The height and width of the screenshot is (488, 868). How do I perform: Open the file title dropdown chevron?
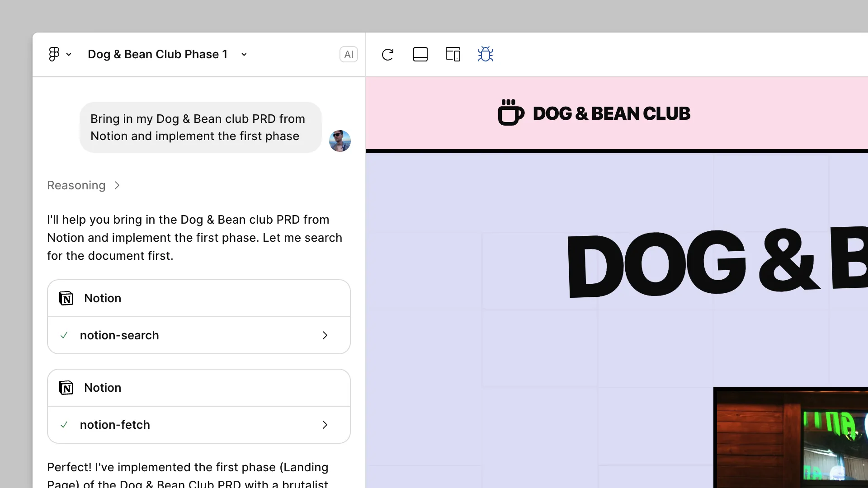coord(244,54)
